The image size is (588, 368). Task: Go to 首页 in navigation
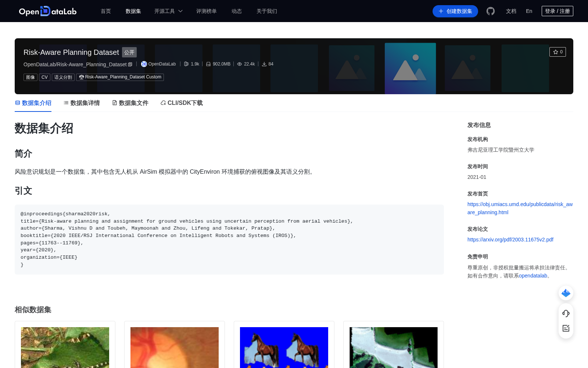[106, 11]
